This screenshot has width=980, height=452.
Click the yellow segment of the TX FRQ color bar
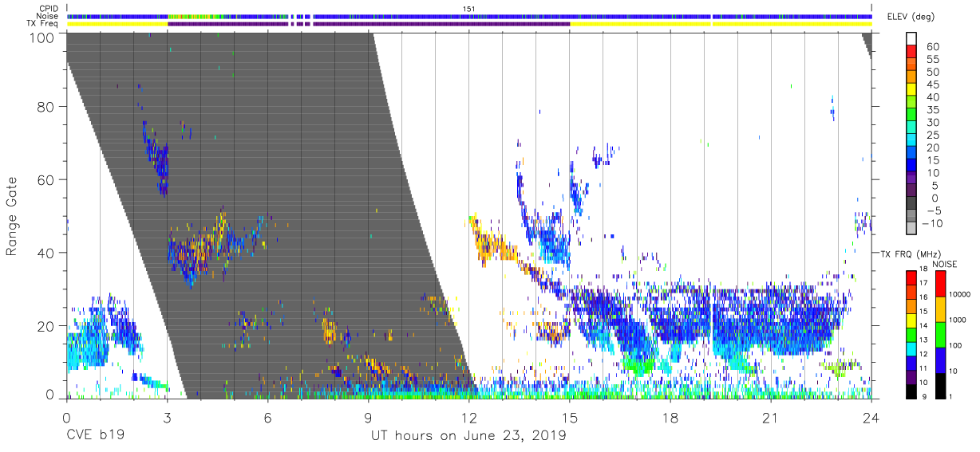click(x=911, y=320)
